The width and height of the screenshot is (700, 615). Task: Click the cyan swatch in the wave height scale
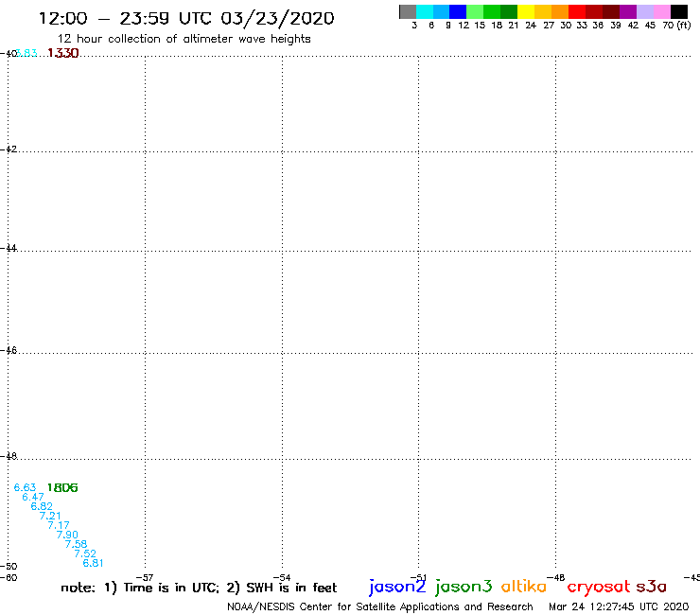coord(425,11)
